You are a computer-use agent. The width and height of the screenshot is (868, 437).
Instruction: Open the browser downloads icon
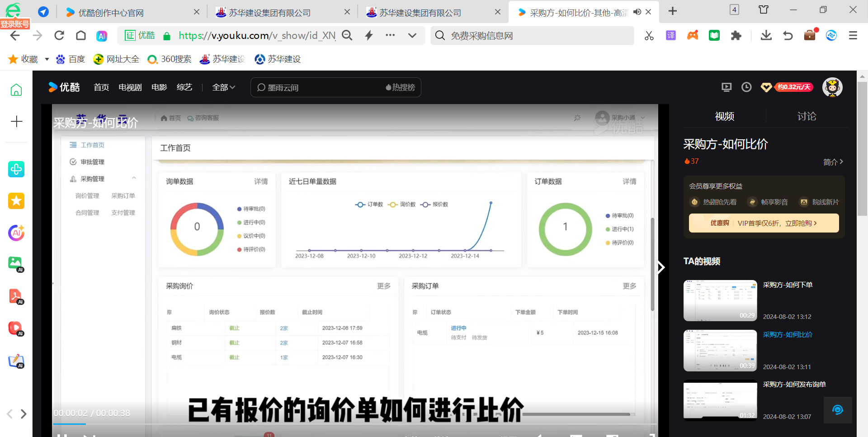point(766,36)
